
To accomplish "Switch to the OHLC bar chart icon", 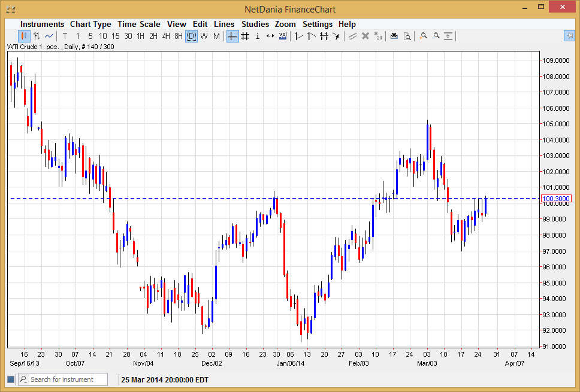I will 37,36.
